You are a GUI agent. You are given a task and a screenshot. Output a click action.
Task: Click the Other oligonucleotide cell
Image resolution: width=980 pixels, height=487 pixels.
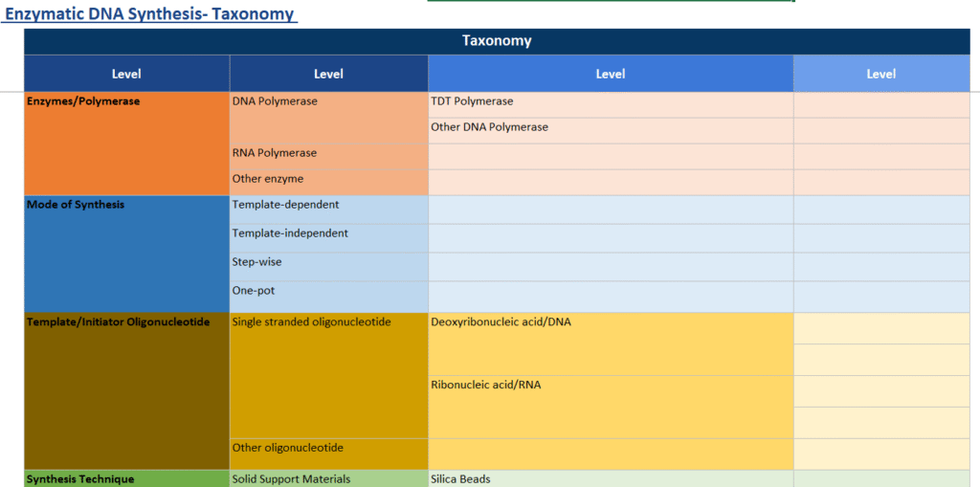pyautogui.click(x=328, y=449)
